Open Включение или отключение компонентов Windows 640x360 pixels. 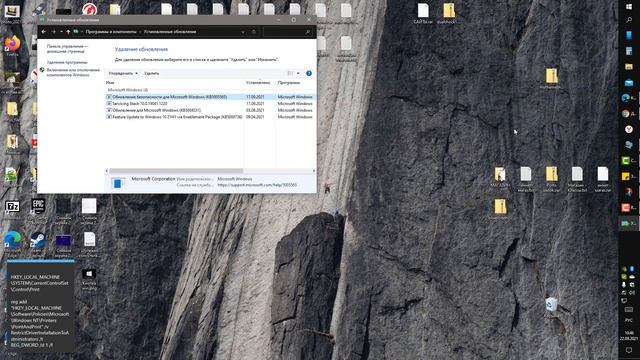[73, 72]
